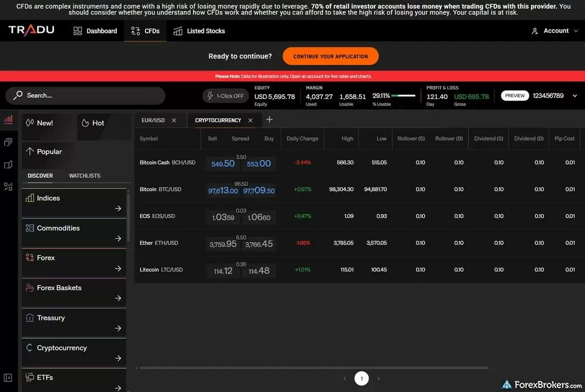The width and height of the screenshot is (585, 392).
Task: Select the chart bars sidebar icon
Action: (8, 119)
